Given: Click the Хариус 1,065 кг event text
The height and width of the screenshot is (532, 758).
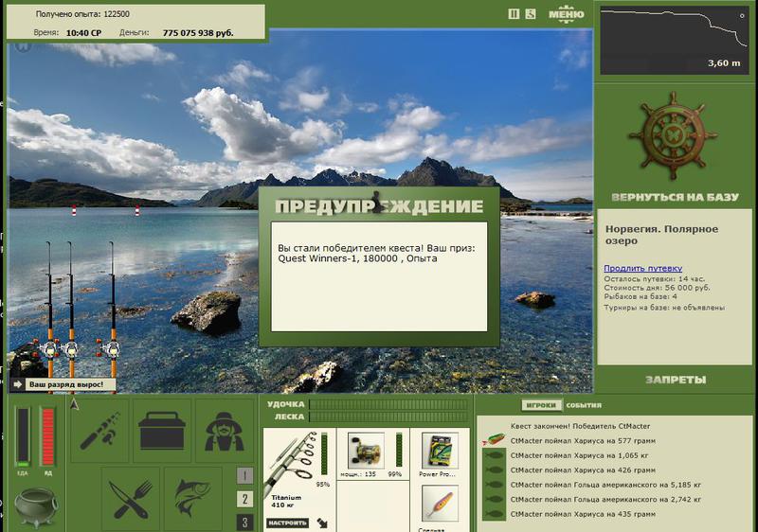Looking at the screenshot, I should (579, 455).
